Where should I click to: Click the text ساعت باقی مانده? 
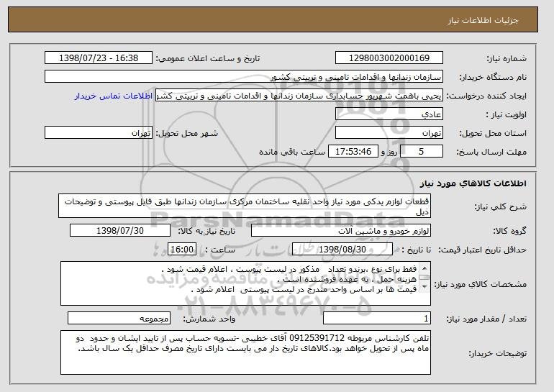coord(292,152)
